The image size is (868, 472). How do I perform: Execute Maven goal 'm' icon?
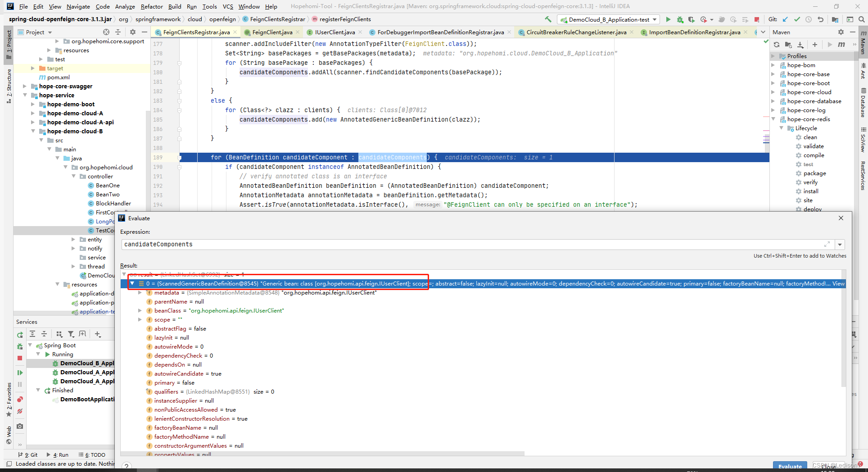tap(841, 45)
